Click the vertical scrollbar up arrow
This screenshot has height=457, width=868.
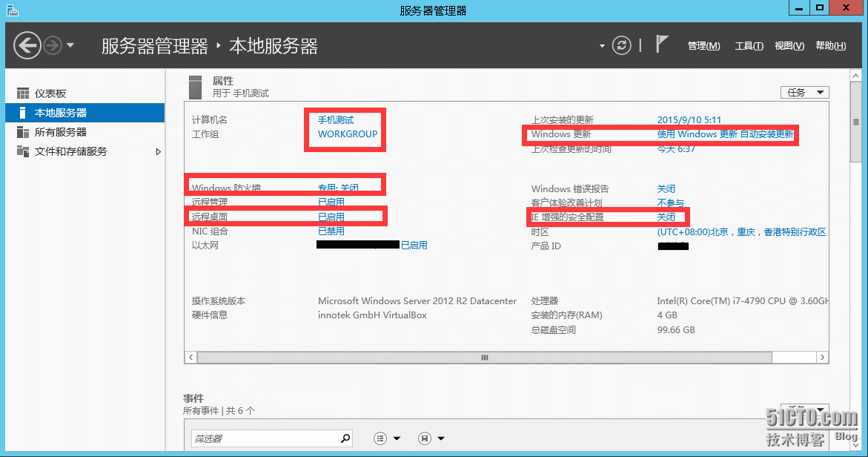(856, 76)
